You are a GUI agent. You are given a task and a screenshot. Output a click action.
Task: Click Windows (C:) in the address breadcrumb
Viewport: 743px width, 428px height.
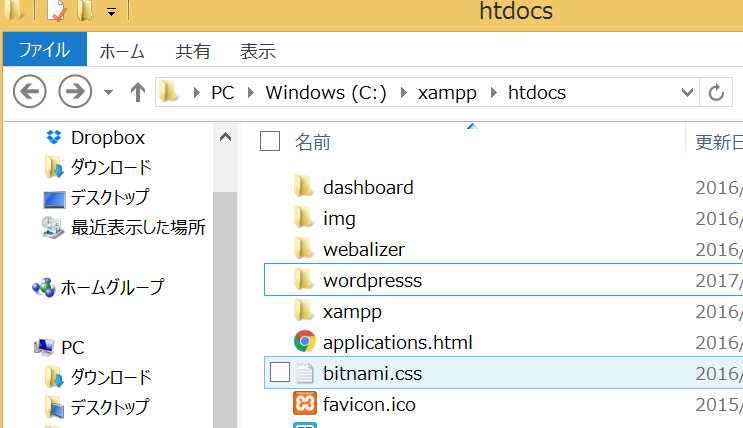(x=326, y=92)
